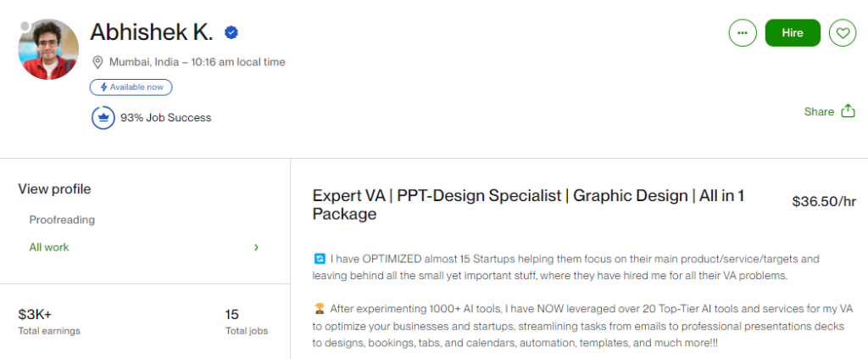Image resolution: width=868 pixels, height=359 pixels.
Task: Click the $36.50/hr hourly rate
Action: [823, 202]
